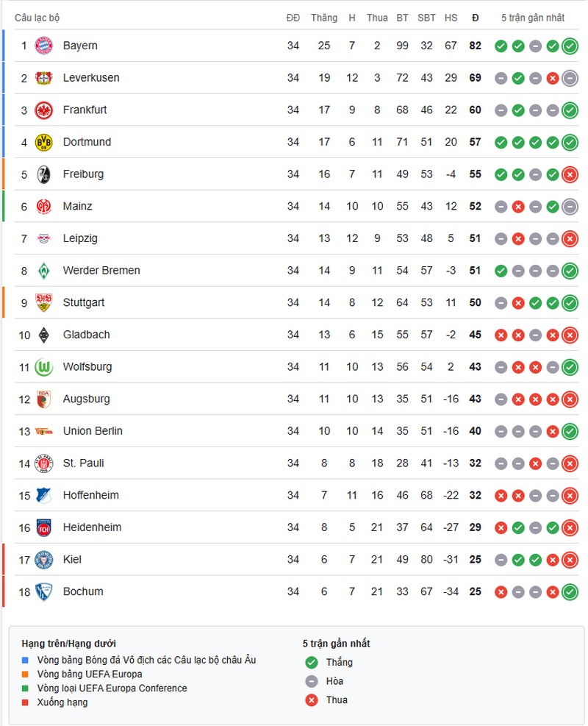This screenshot has height=726, width=588.
Task: Click Freiburg's latest match loss indicator
Action: (x=570, y=174)
